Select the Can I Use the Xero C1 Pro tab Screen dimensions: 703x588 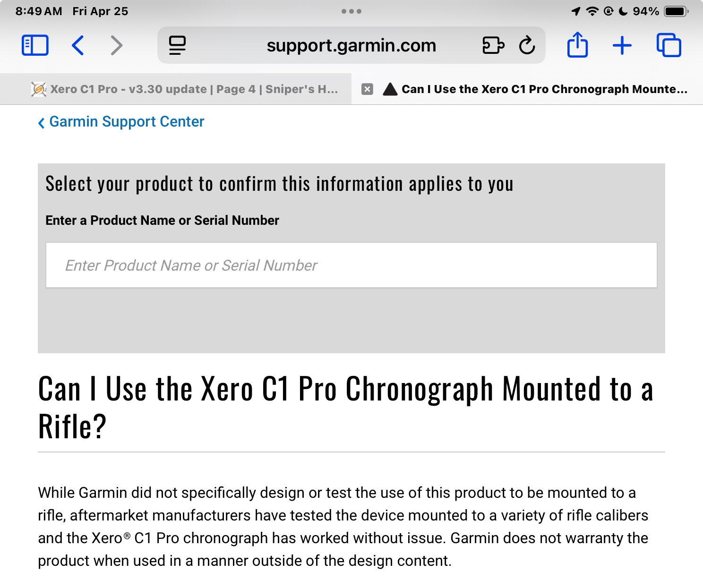(534, 89)
